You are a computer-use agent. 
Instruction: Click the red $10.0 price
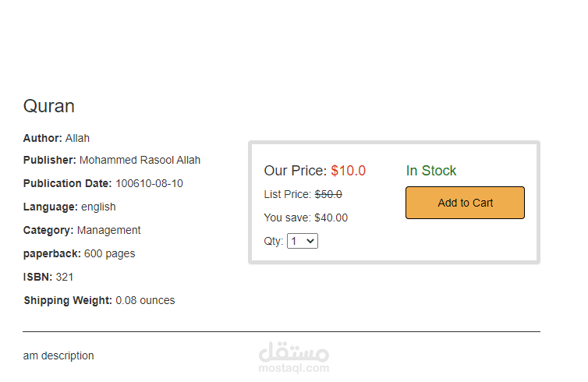click(x=348, y=171)
